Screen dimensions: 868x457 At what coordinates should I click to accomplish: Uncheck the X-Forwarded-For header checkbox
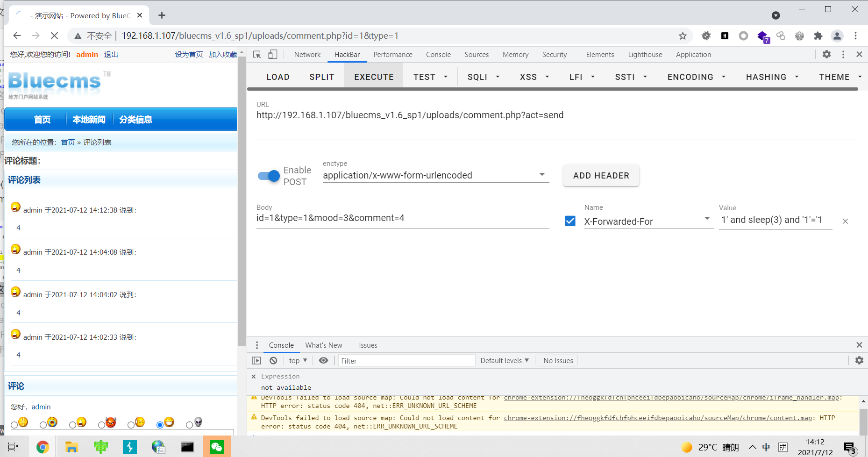570,221
